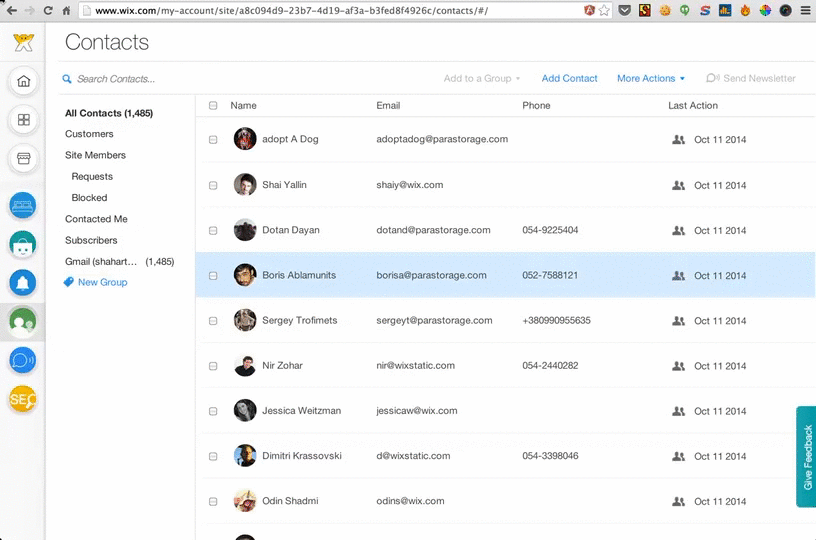Image resolution: width=816 pixels, height=540 pixels.
Task: Toggle the select-all contacts checkbox
Action: tap(213, 106)
